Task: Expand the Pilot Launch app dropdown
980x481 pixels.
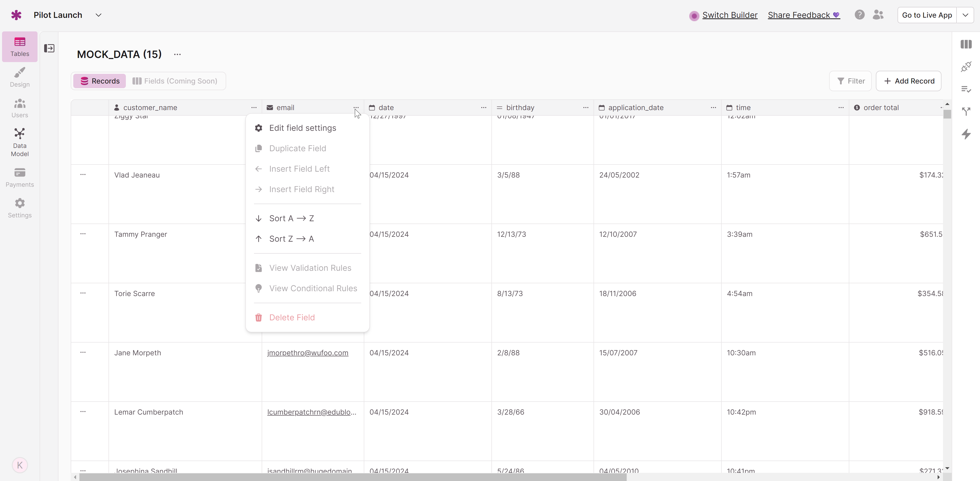Action: 99,15
